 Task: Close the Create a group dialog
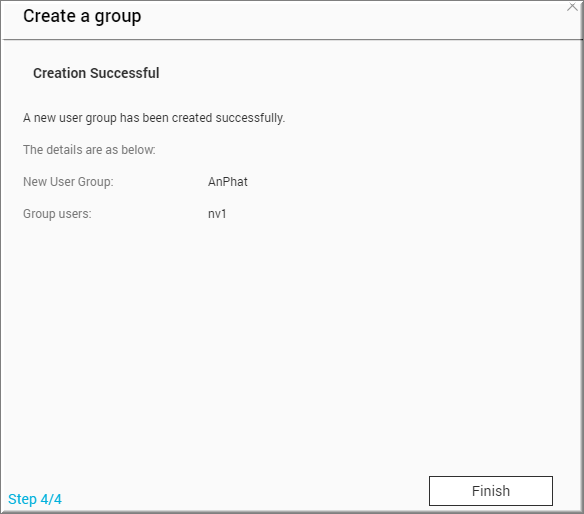572,7
